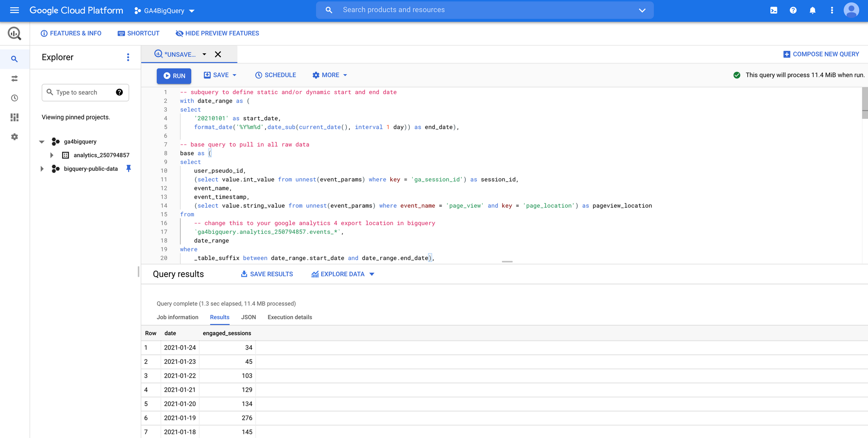
Task: Click SAVE RESULTS
Action: pyautogui.click(x=267, y=274)
